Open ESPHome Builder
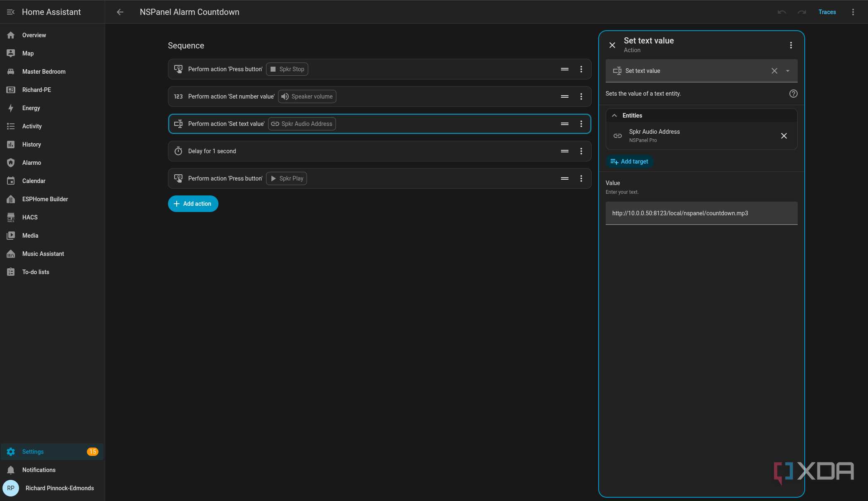 pyautogui.click(x=52, y=199)
